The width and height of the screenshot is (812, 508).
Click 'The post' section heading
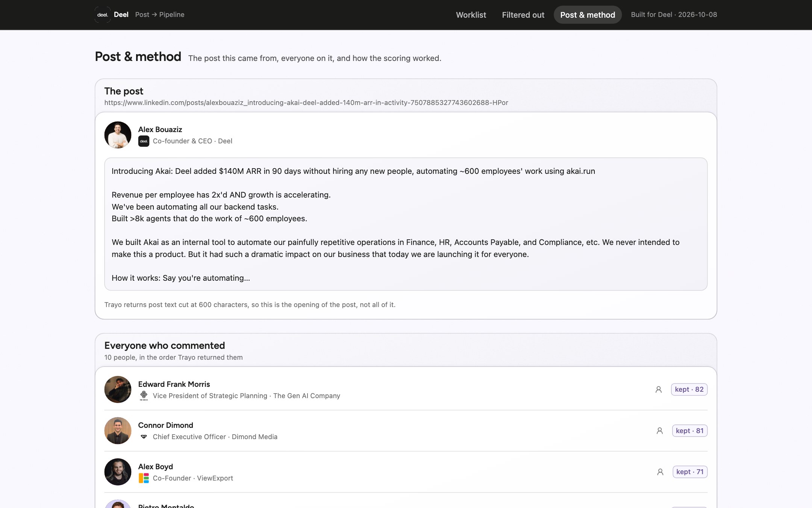[x=124, y=91]
